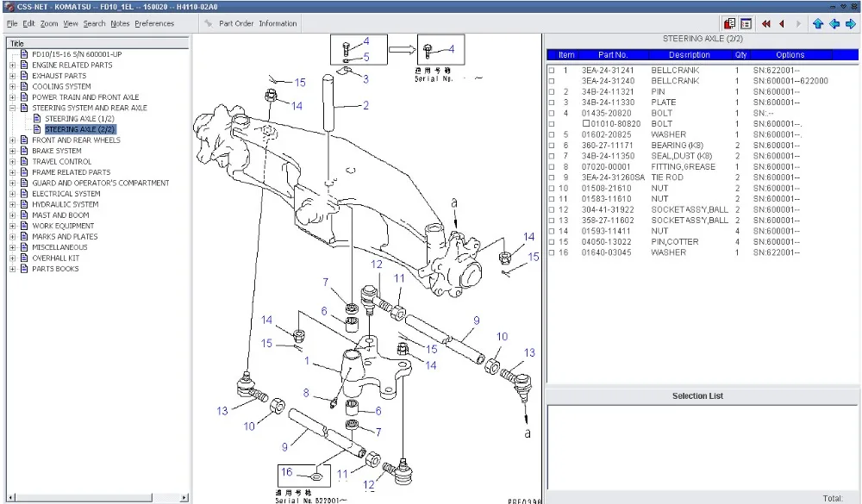
Task: Sort by Description column header
Action: click(x=690, y=55)
